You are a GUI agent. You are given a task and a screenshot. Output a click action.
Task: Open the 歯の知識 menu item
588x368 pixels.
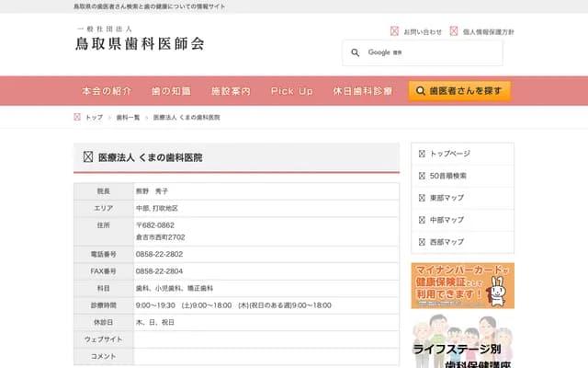(171, 91)
